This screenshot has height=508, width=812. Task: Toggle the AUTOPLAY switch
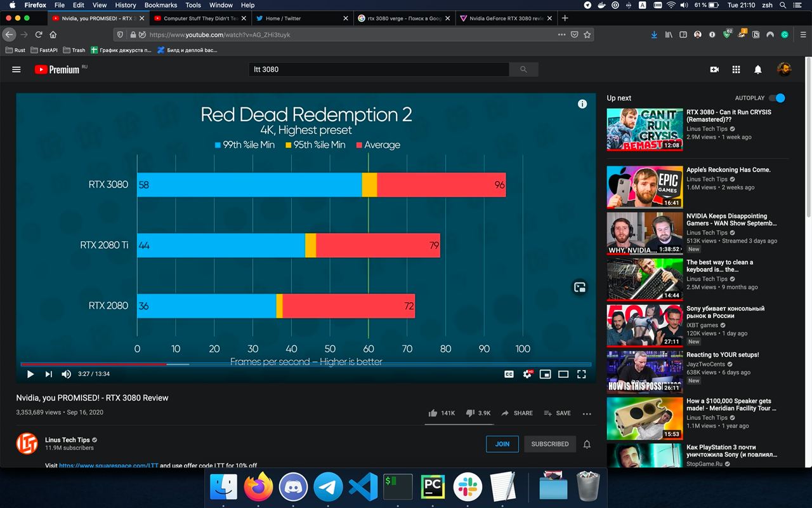click(x=776, y=98)
